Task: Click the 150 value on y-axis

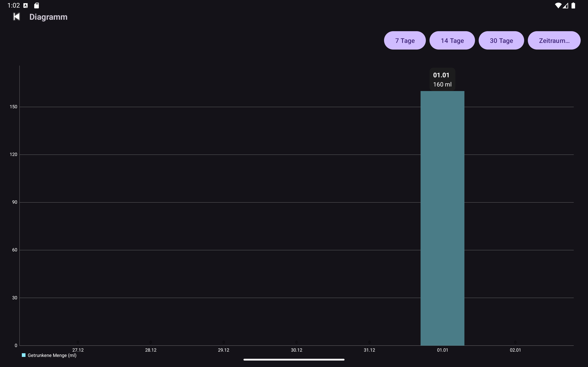Action: (13, 107)
